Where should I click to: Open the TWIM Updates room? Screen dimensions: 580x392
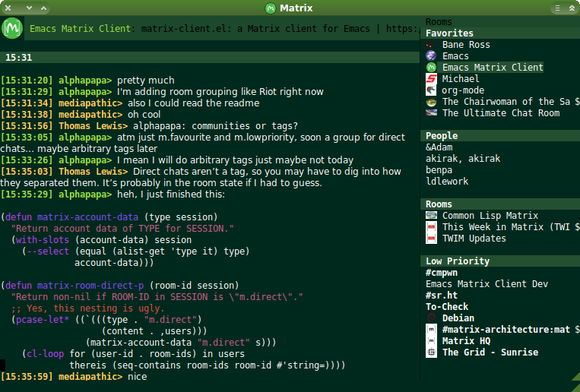tap(474, 239)
